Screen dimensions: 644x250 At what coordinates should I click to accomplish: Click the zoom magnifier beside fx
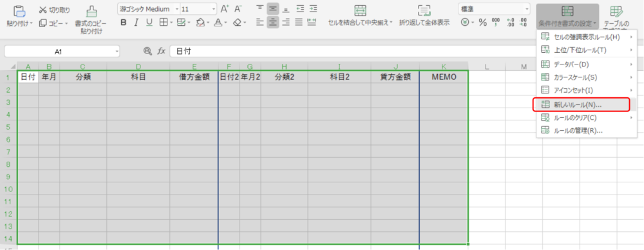coord(147,51)
